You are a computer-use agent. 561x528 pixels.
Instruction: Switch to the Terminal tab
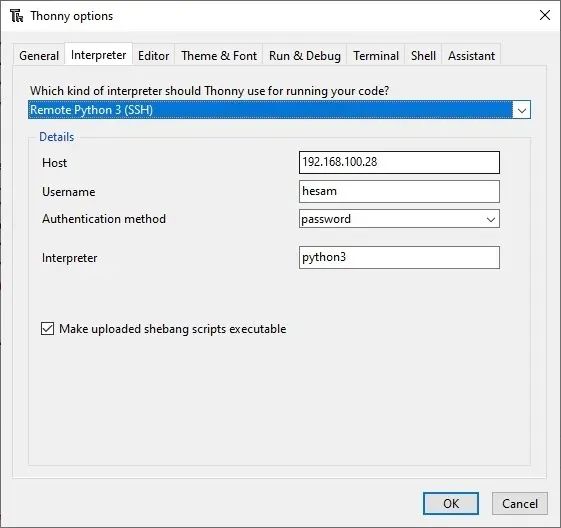(376, 55)
